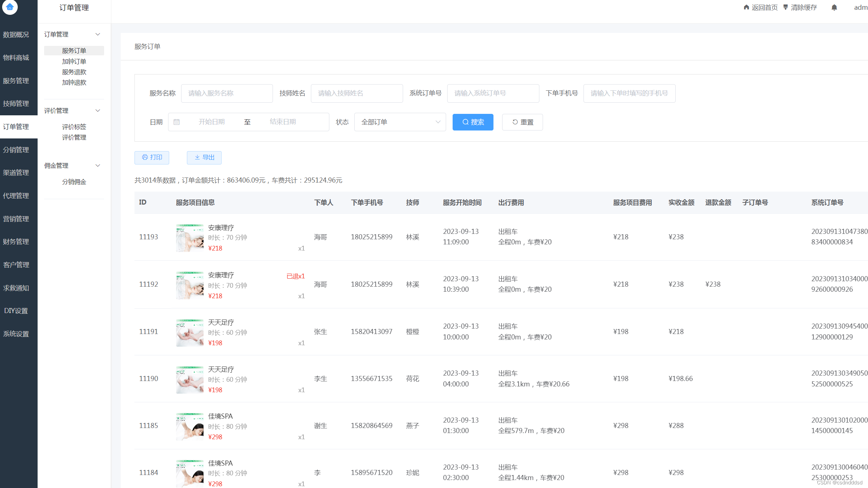Click the 已退x1 refund label
The image size is (868, 488).
click(296, 276)
